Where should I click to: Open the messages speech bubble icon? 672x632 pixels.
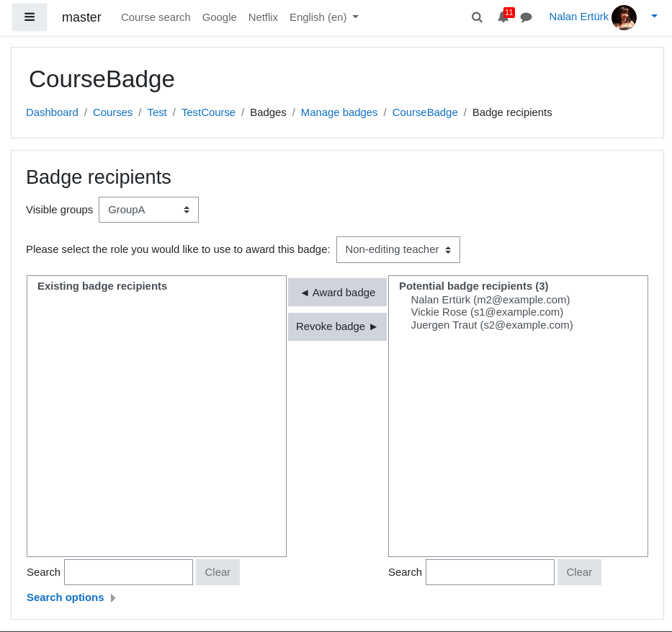coord(526,17)
